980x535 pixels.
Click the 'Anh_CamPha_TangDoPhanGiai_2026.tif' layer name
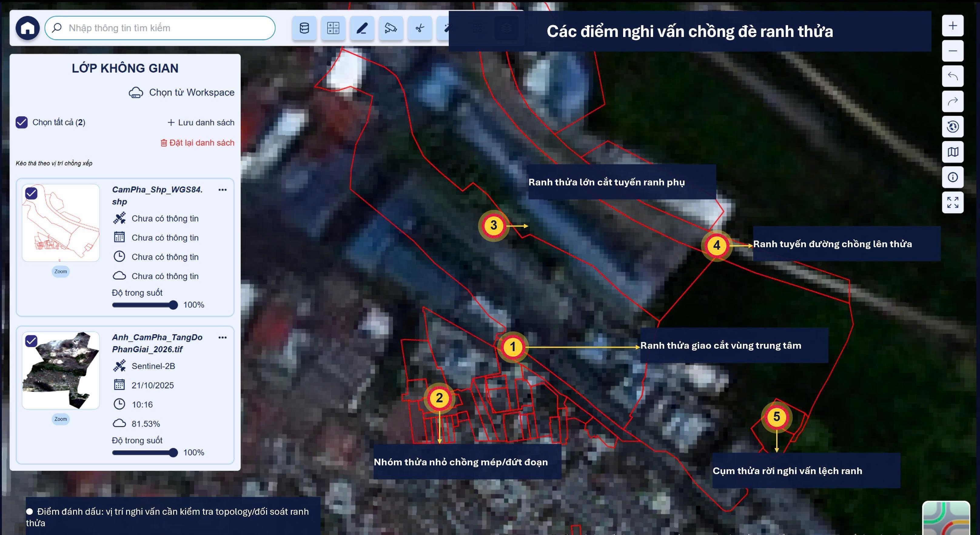pos(157,343)
